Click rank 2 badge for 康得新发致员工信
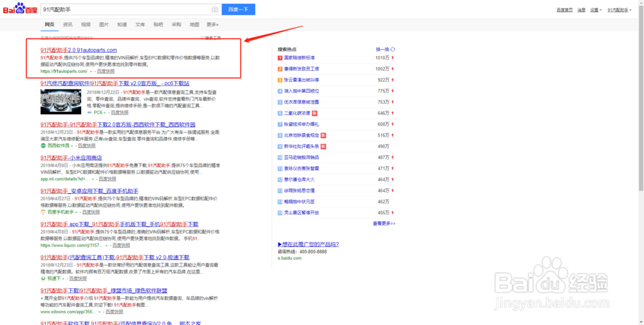644x325 pixels. coord(280,69)
